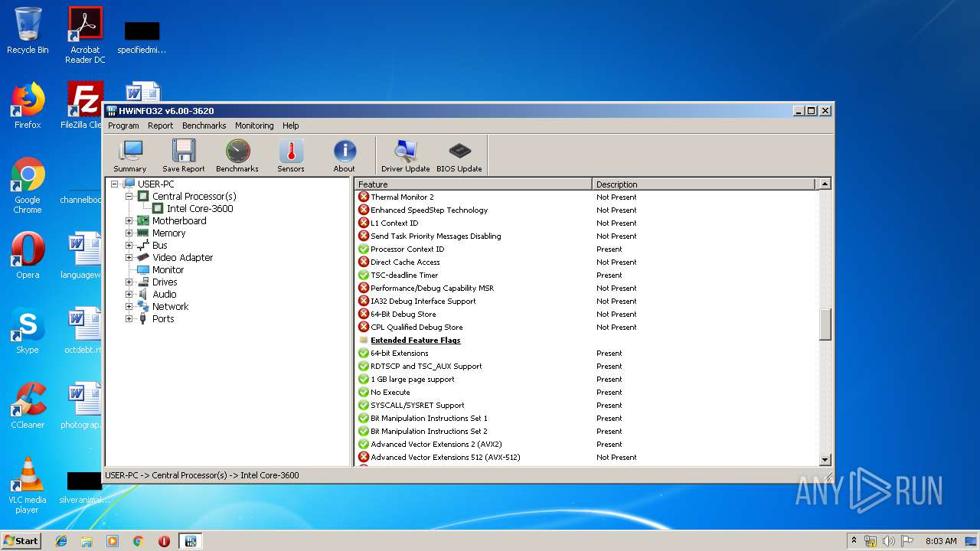Click the feature list scroll down arrow
Image resolution: width=980 pixels, height=551 pixels.
click(825, 460)
